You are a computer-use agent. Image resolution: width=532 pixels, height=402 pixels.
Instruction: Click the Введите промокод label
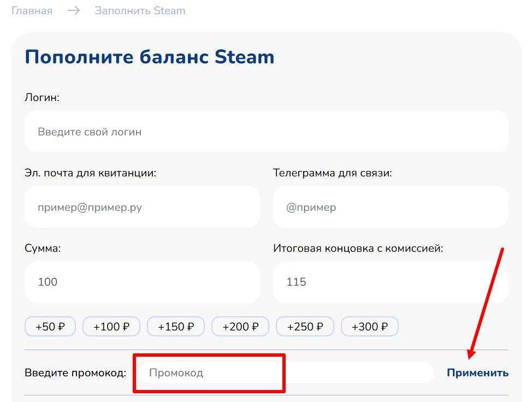pyautogui.click(x=75, y=373)
